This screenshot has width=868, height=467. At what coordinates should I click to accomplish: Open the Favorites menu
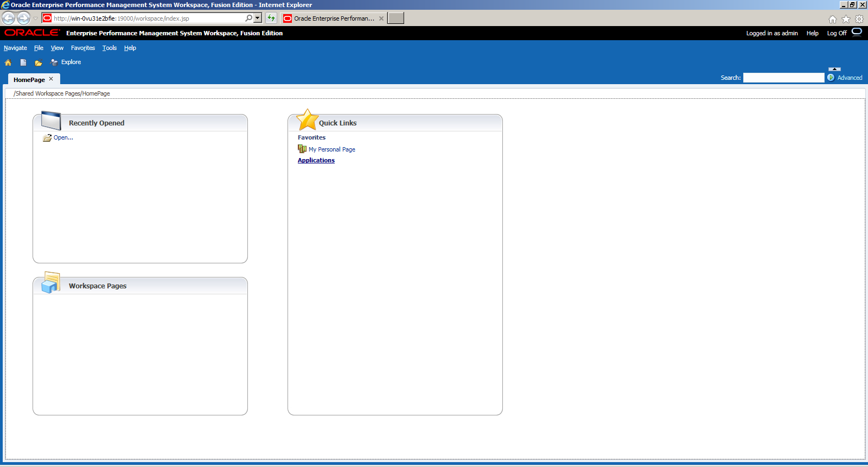[83, 48]
